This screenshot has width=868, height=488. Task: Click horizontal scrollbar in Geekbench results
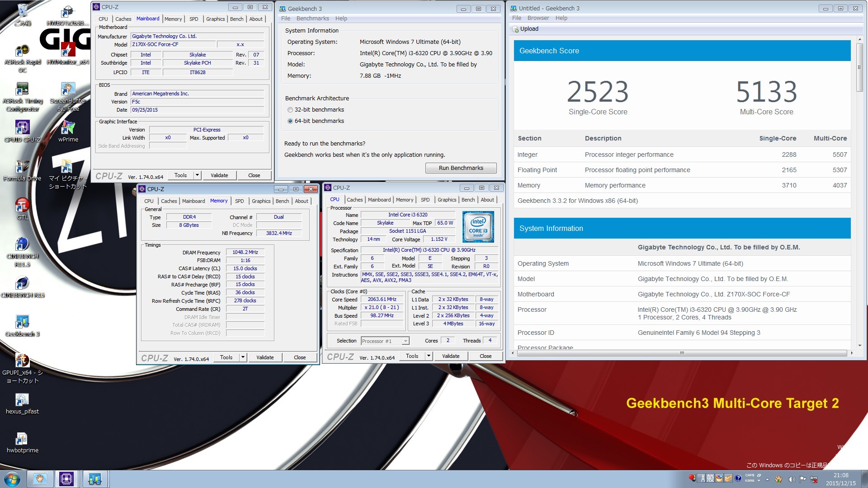click(682, 353)
